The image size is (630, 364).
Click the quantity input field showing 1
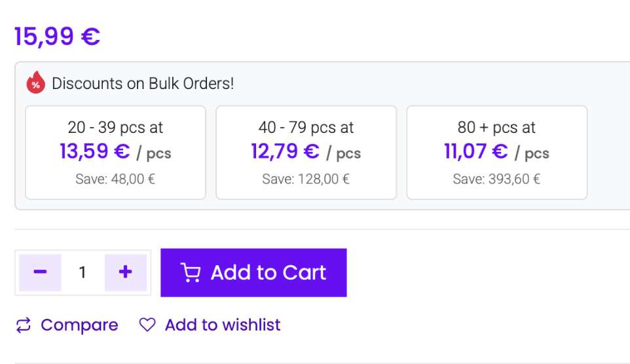coord(83,272)
